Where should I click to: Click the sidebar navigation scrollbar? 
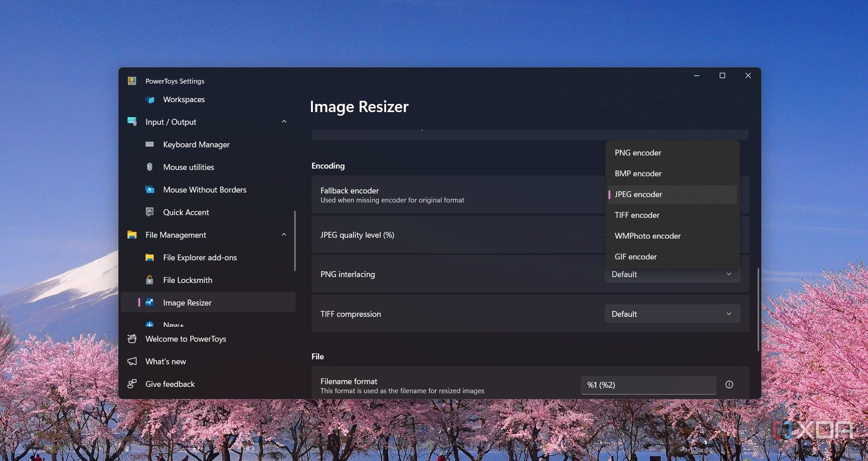tap(295, 241)
